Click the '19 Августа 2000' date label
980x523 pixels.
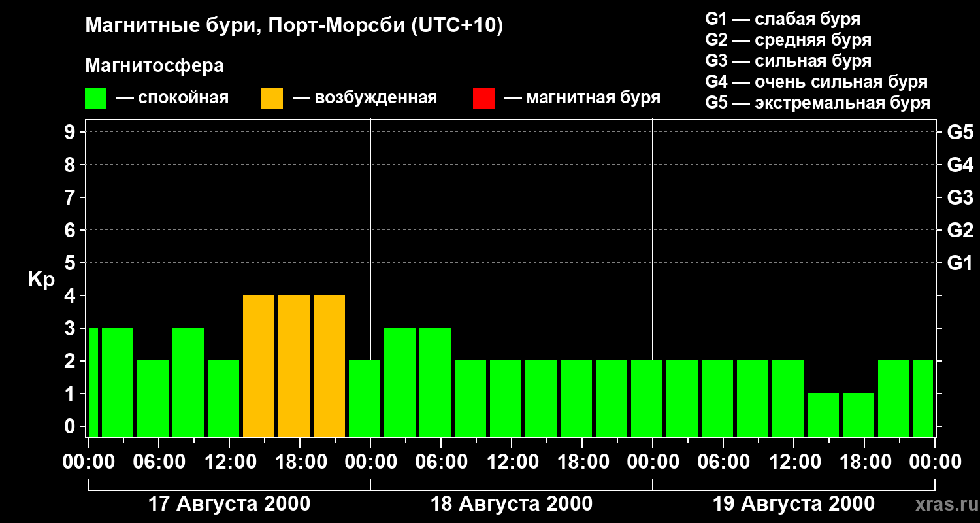pos(794,504)
